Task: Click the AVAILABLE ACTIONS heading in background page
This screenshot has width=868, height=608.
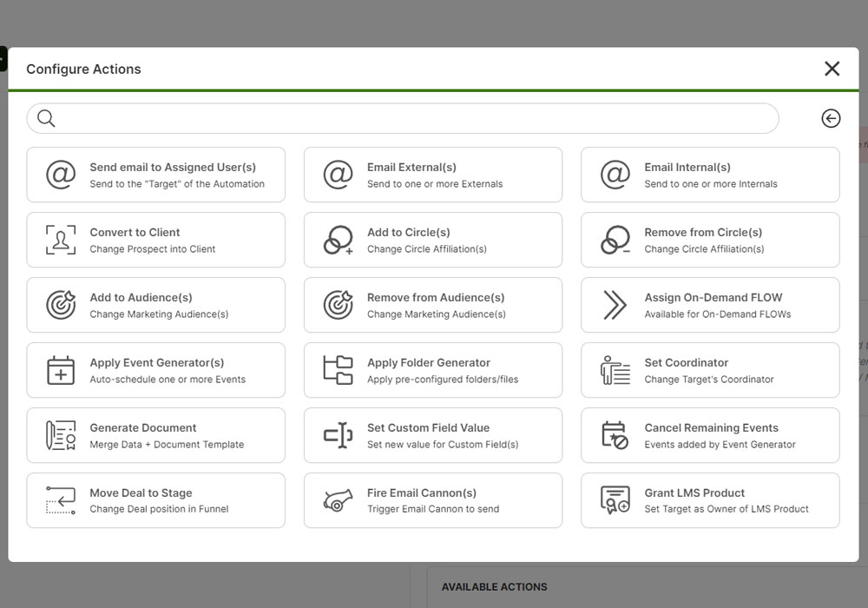Action: (495, 587)
